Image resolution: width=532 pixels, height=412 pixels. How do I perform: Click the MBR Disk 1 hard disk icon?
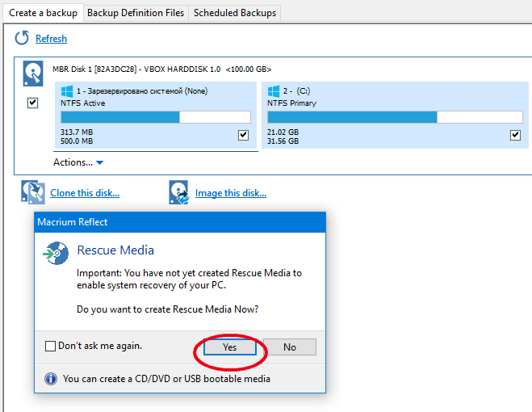pos(33,74)
